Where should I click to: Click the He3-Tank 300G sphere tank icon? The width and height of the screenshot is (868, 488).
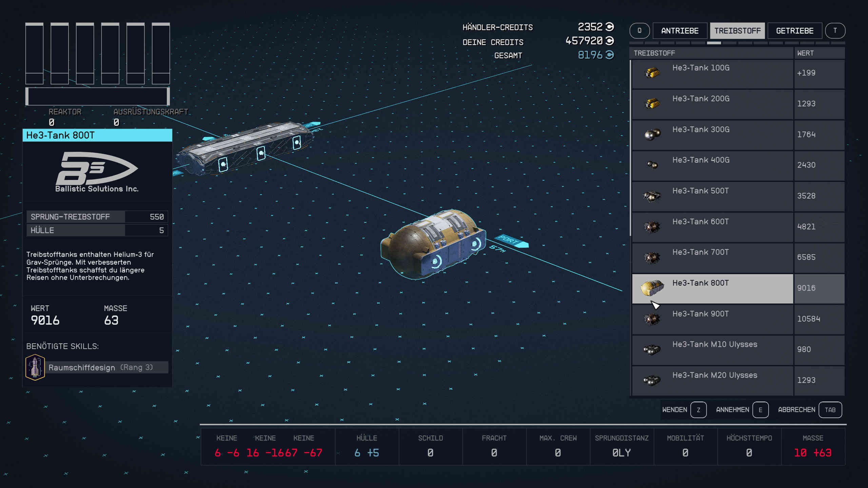[652, 134]
